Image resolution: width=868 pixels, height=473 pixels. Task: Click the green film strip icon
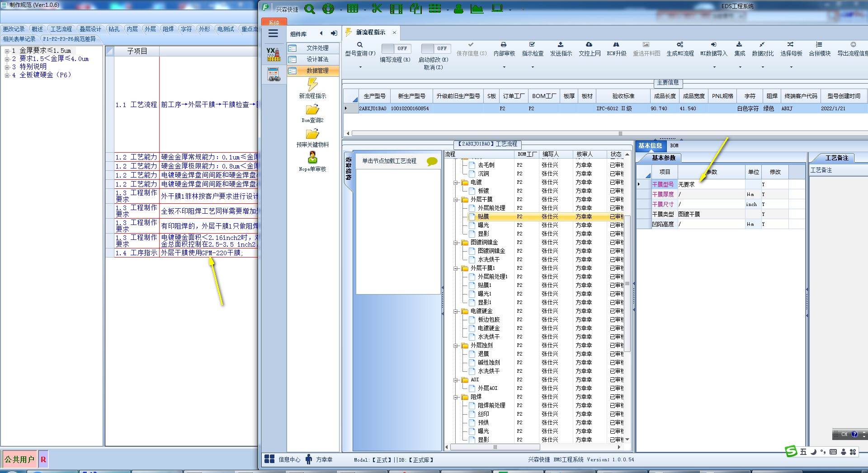pos(396,9)
